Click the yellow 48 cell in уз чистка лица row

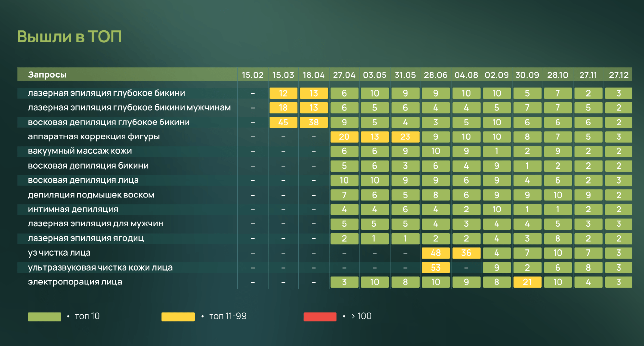(x=436, y=253)
